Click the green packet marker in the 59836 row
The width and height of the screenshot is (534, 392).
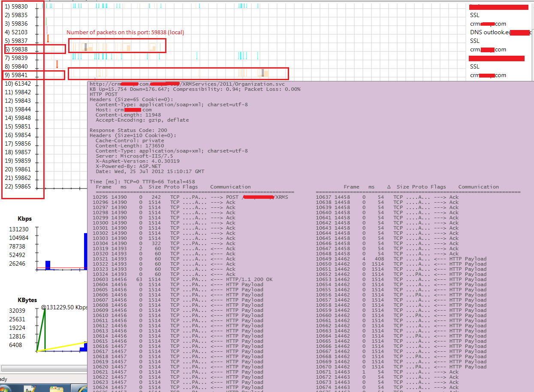(46, 21)
